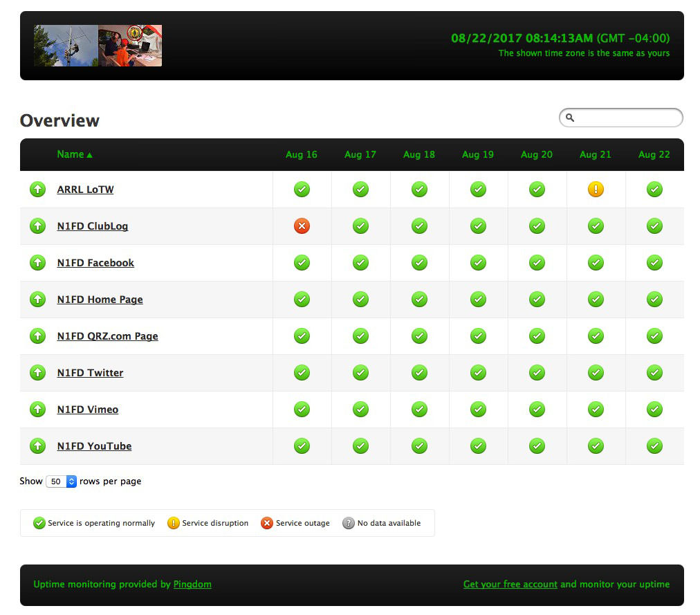
Task: Open the N1FD ClubLog link
Action: pyautogui.click(x=93, y=226)
